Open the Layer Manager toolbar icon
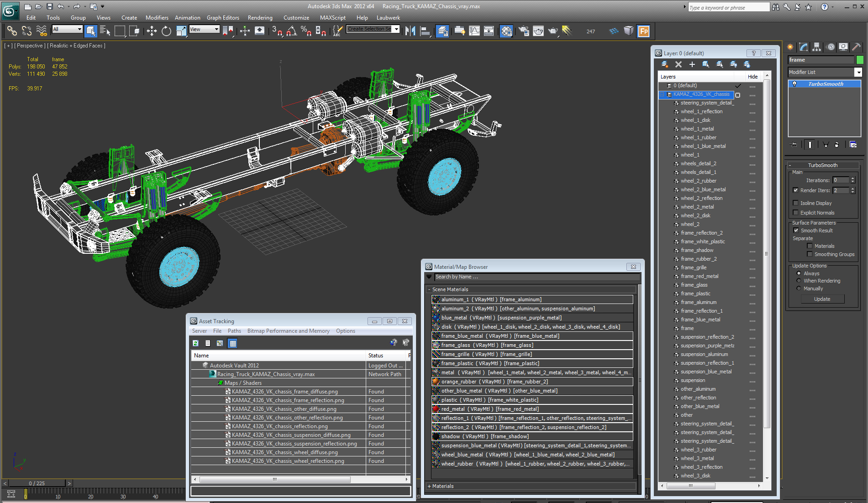This screenshot has width=868, height=503. (442, 31)
